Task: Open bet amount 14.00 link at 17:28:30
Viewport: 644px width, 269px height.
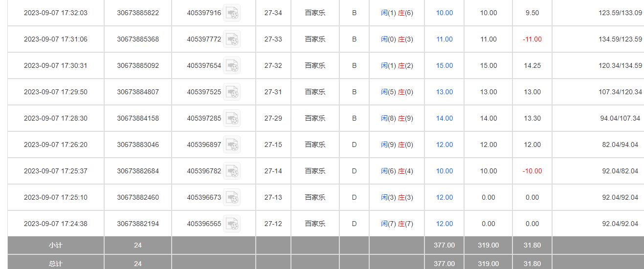Action: [444, 118]
